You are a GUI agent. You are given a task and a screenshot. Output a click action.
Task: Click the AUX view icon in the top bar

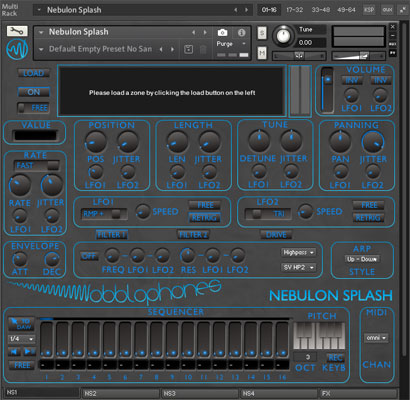tap(387, 10)
